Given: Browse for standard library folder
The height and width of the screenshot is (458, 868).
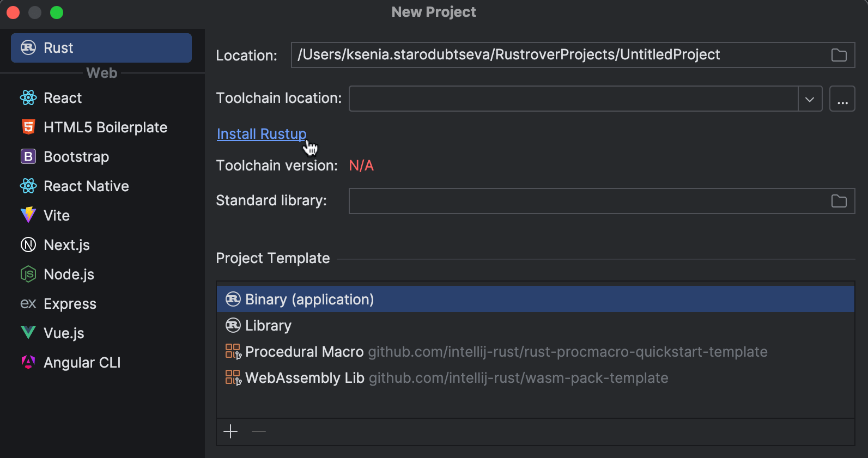Looking at the screenshot, I should pos(839,201).
